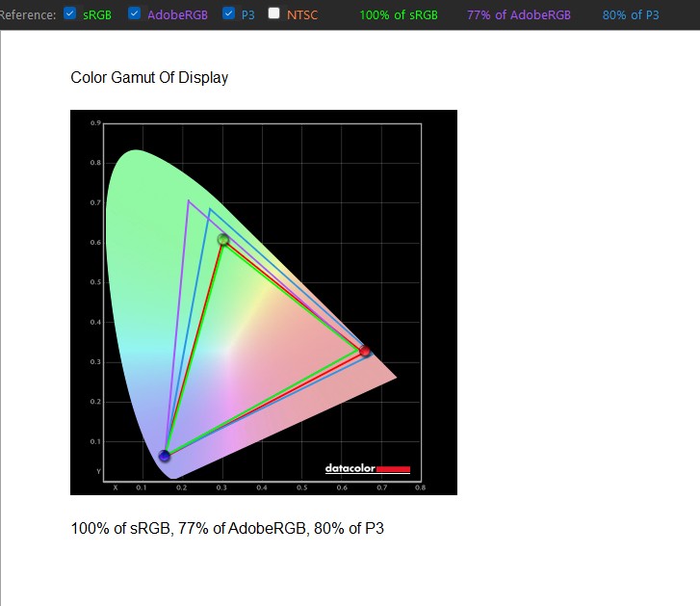The height and width of the screenshot is (606, 700).
Task: Click the Color Gamut Of Display heading
Action: [x=149, y=77]
